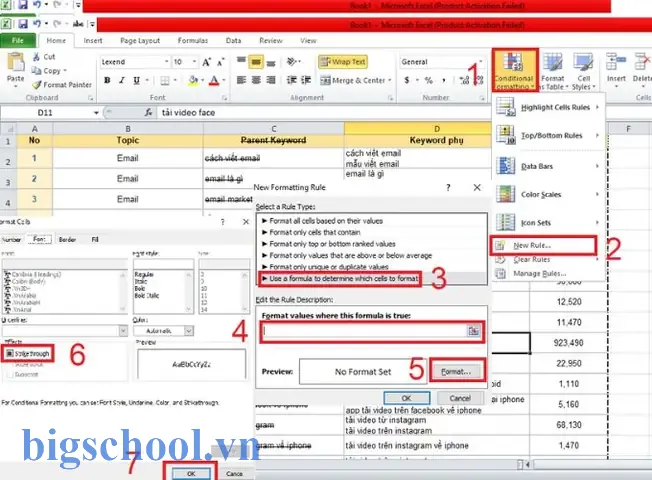Apply percent style

coord(429,80)
